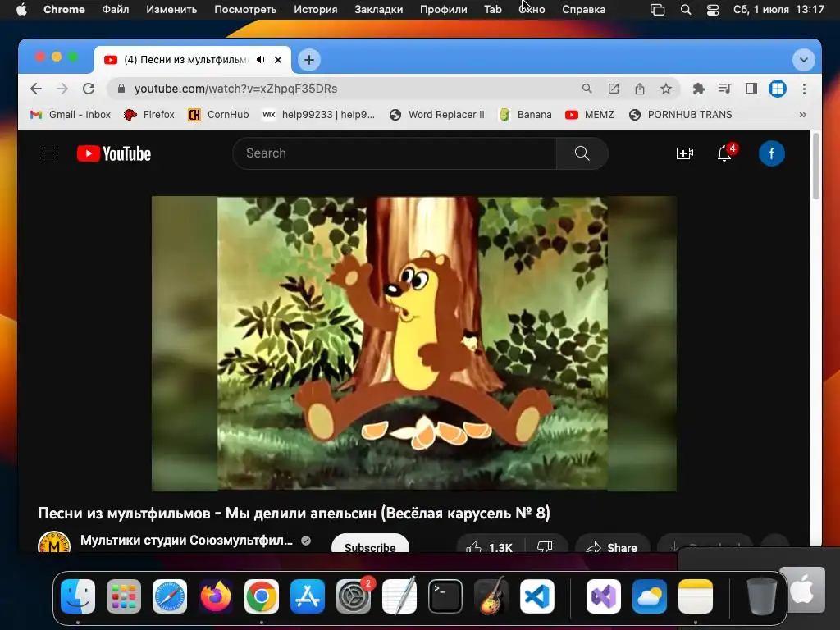Image resolution: width=840 pixels, height=630 pixels.
Task: Open the Справка menu
Action: click(584, 9)
